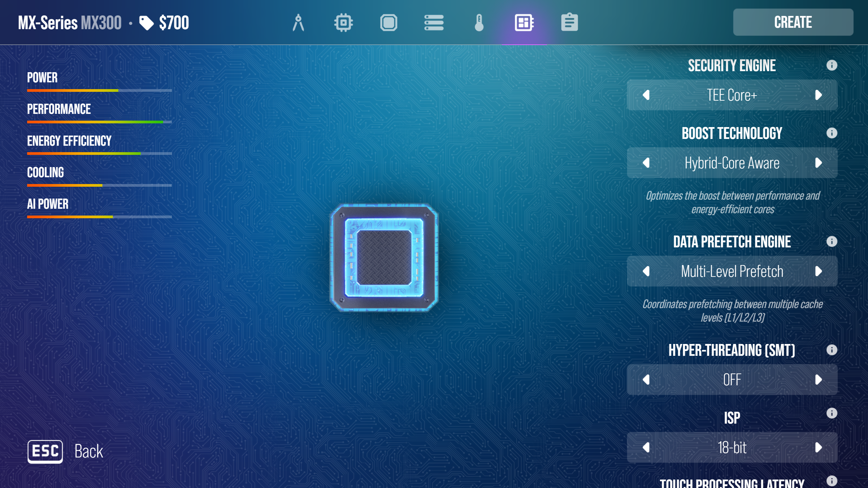Image resolution: width=868 pixels, height=488 pixels.
Task: Previous Boost Technology option arrow
Action: pos(646,163)
